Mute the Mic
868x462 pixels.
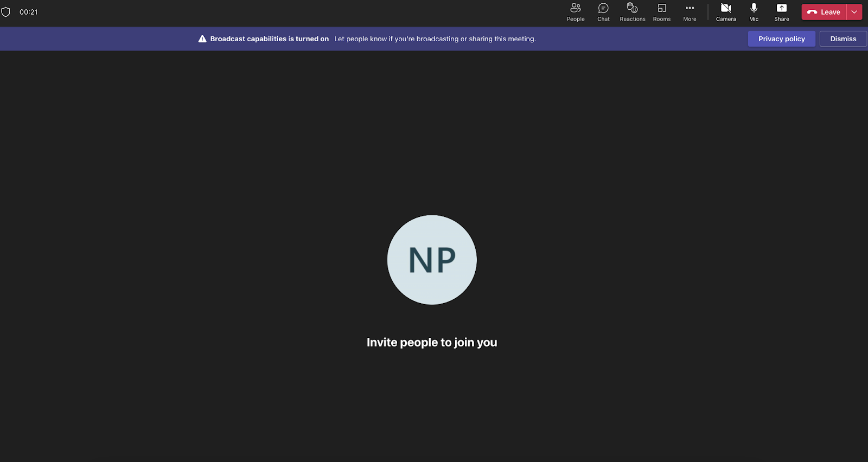pos(754,12)
